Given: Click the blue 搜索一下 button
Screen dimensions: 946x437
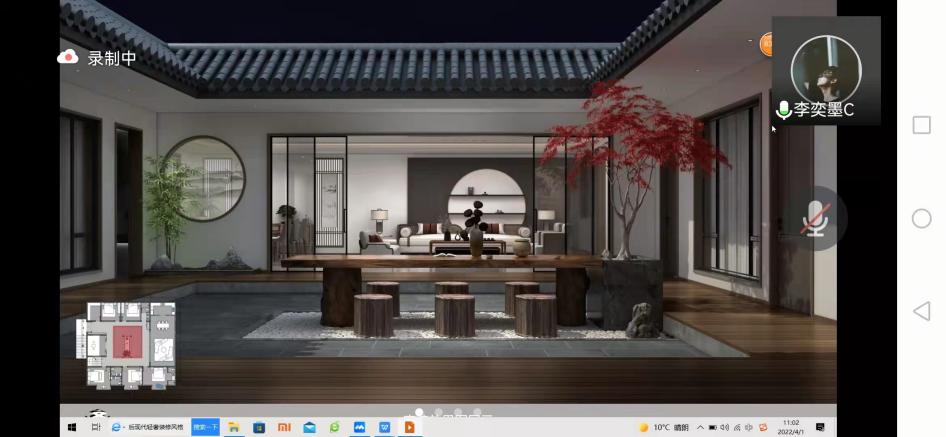Looking at the screenshot, I should [205, 427].
